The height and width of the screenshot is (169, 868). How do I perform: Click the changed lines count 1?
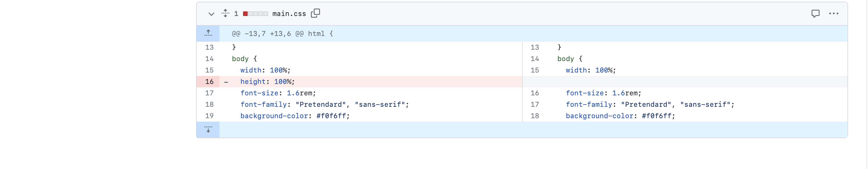[236, 14]
